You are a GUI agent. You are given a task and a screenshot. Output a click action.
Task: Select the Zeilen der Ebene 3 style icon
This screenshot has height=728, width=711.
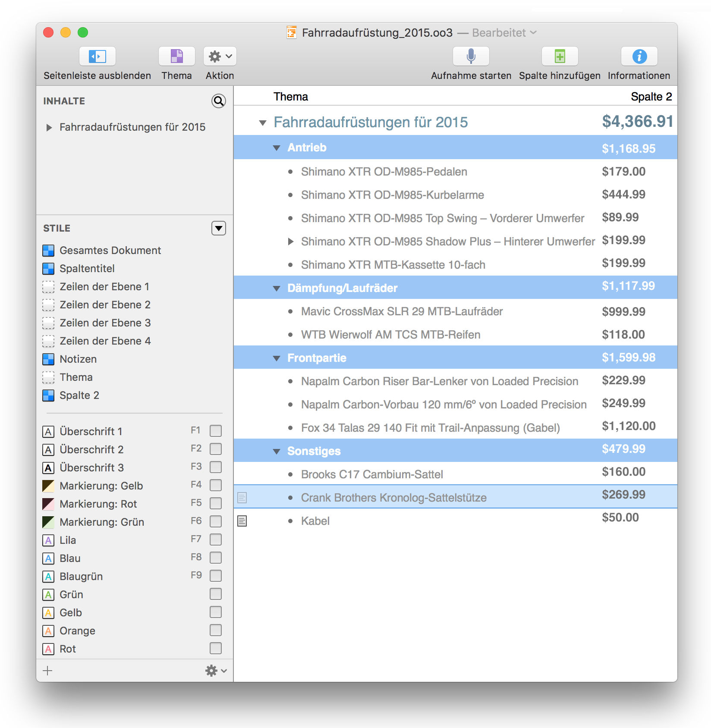[48, 323]
